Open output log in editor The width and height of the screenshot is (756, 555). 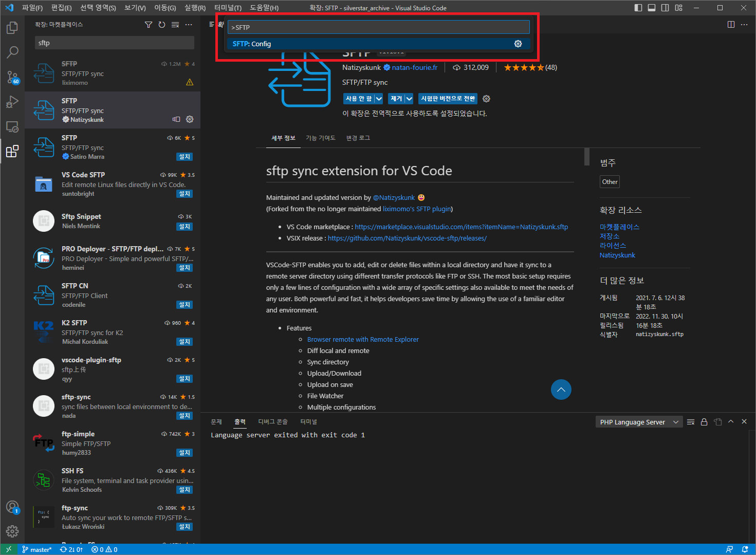tap(717, 422)
